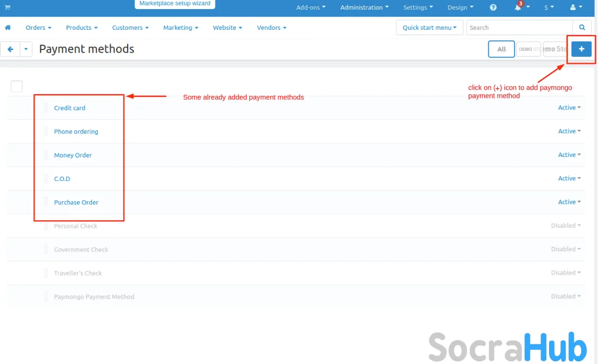This screenshot has width=598, height=364.
Task: Open Disabled status dropdown for Paymongo Payment Method
Action: coord(566,296)
